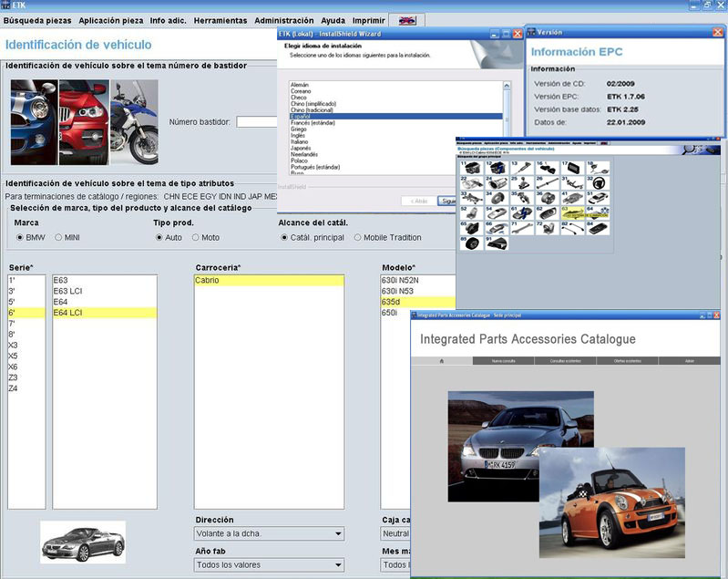The image size is (728, 579).
Task: Select parts group 26 drive shaft icon
Action: 547,183
